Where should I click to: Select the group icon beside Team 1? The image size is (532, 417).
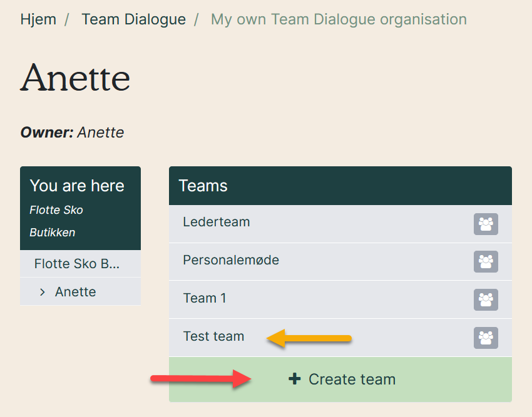coord(486,299)
